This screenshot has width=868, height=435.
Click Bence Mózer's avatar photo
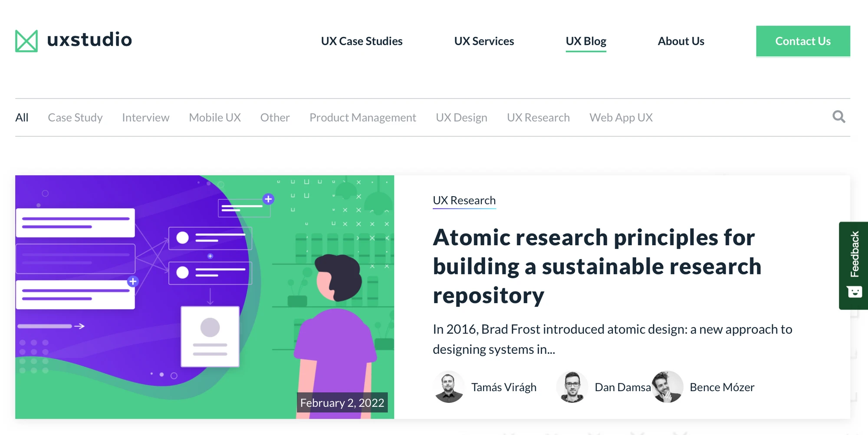pyautogui.click(x=667, y=387)
